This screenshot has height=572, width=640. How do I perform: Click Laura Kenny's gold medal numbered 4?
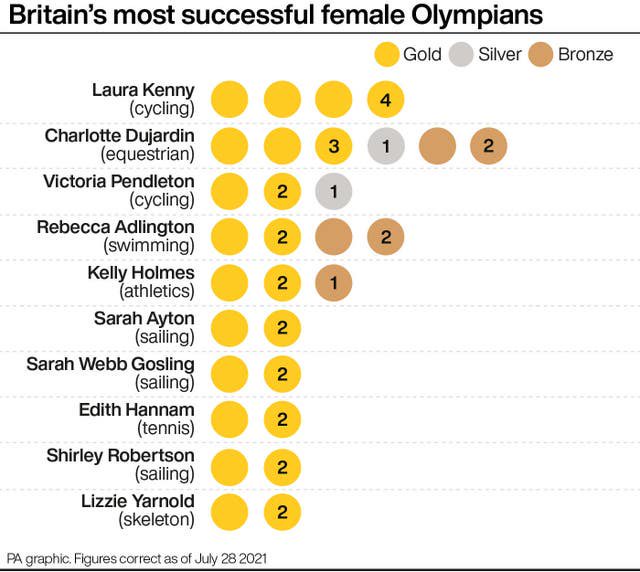(x=385, y=100)
